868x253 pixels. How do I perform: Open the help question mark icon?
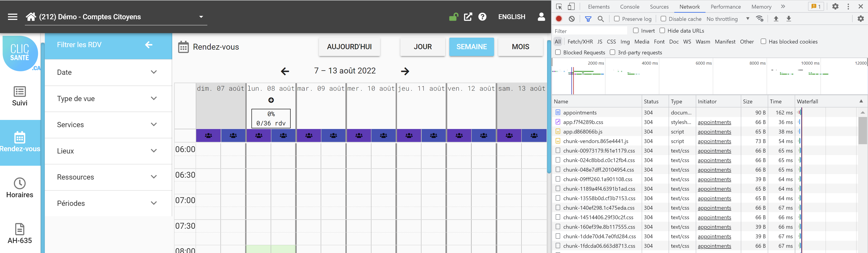pos(482,17)
